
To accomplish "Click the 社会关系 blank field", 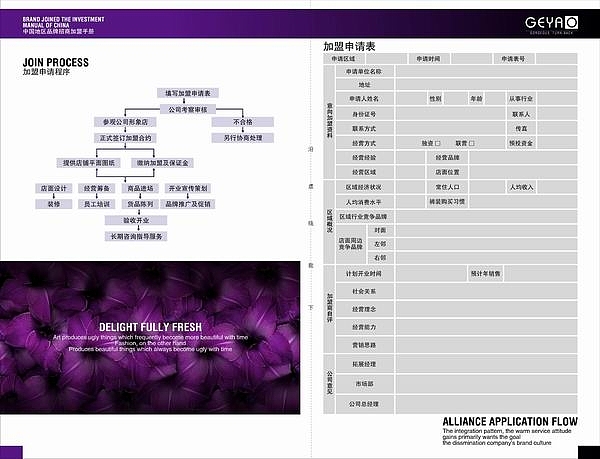I will pyautogui.click(x=486, y=291).
